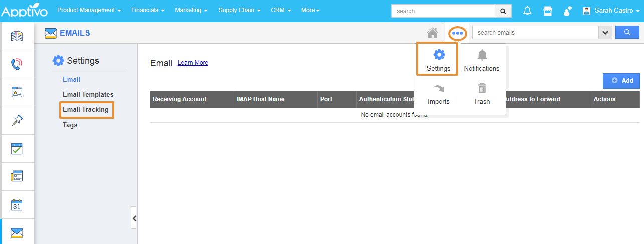Click the home icon in Emails toolbar
Viewport: 644px width, 244px height.
pyautogui.click(x=432, y=33)
